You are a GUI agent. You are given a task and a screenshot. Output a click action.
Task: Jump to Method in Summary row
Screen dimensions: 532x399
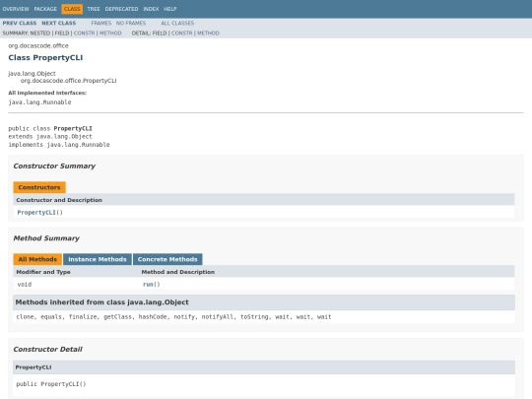click(110, 33)
